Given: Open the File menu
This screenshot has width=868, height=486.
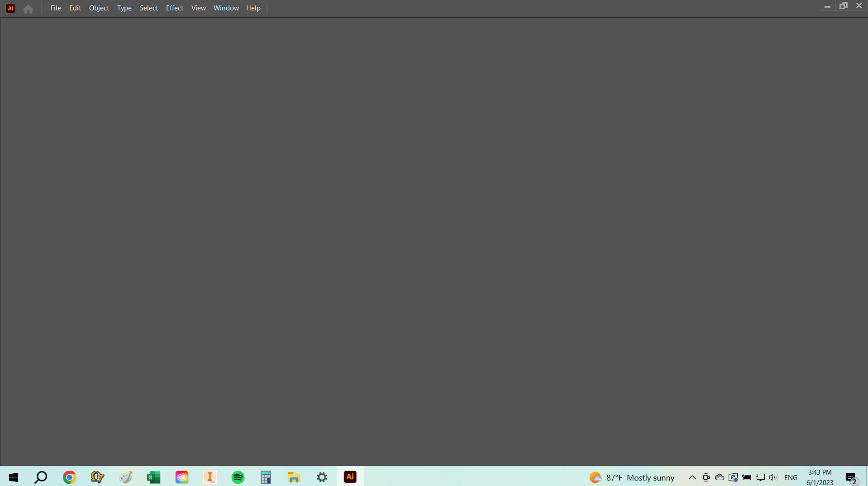Looking at the screenshot, I should click(55, 8).
